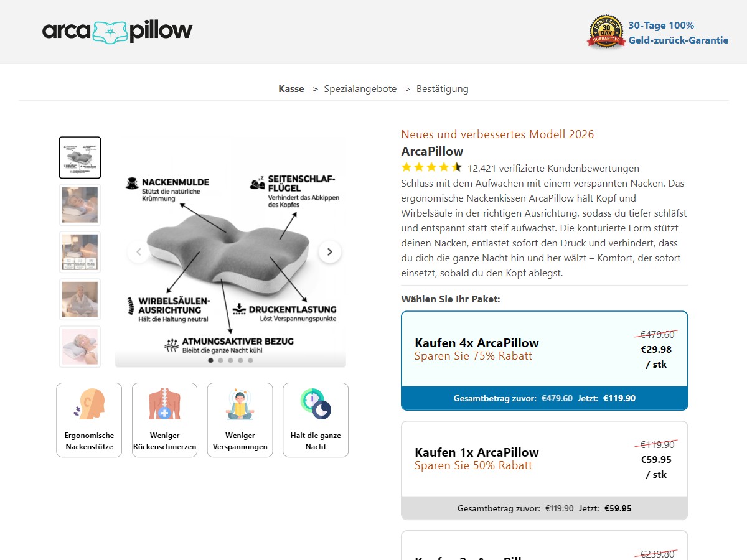Select the first pillow diagram thumbnail
Image resolution: width=747 pixels, height=560 pixels.
80,157
